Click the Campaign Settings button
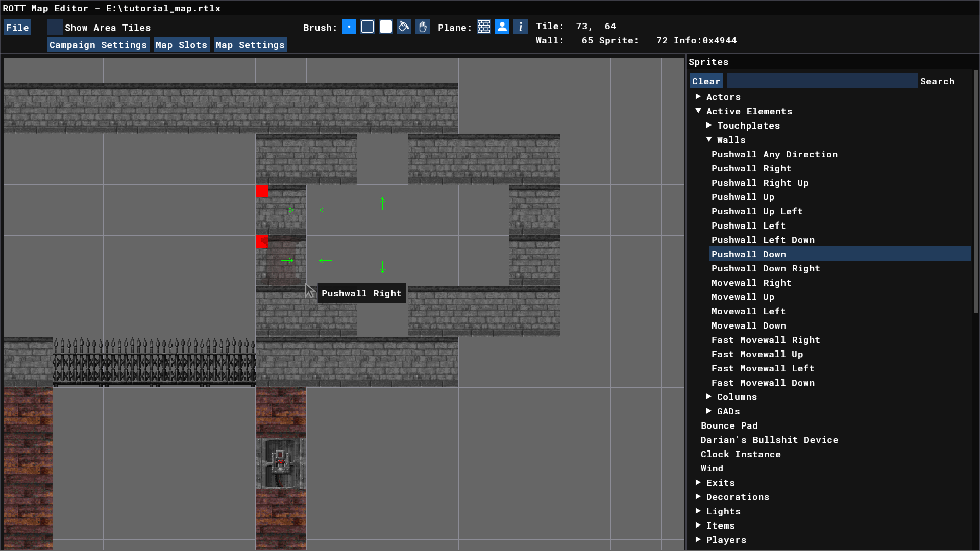 click(x=98, y=45)
